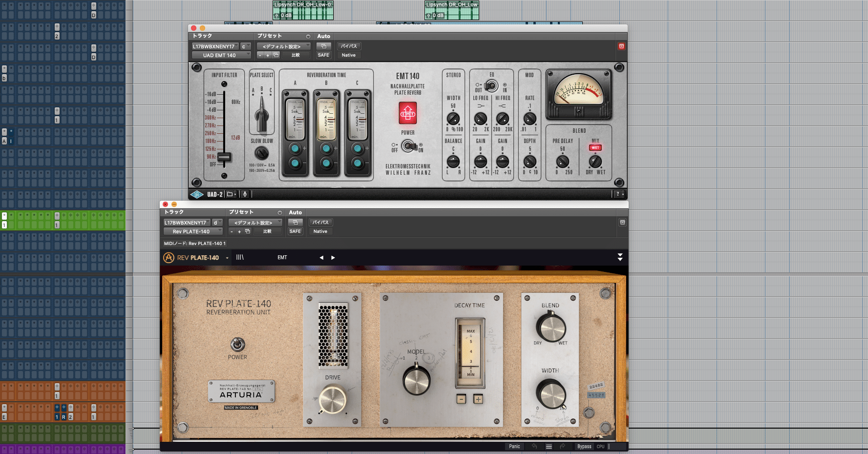This screenshot has width=868, height=454.
Task: Toggle SAFE button in Rev PLATE-140 header
Action: point(295,231)
